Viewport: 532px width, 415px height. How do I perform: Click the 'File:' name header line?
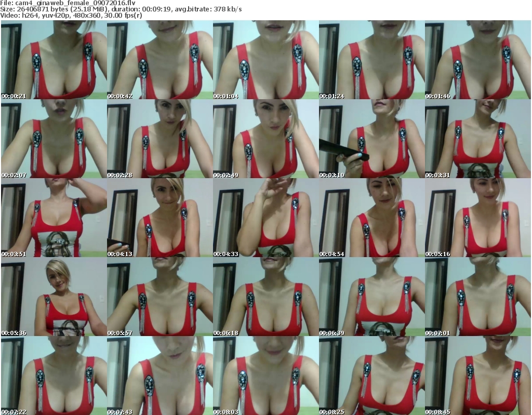68,3
